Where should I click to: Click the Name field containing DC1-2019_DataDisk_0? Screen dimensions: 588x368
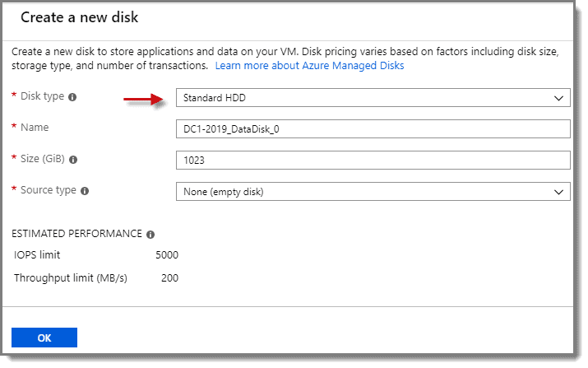point(373,128)
